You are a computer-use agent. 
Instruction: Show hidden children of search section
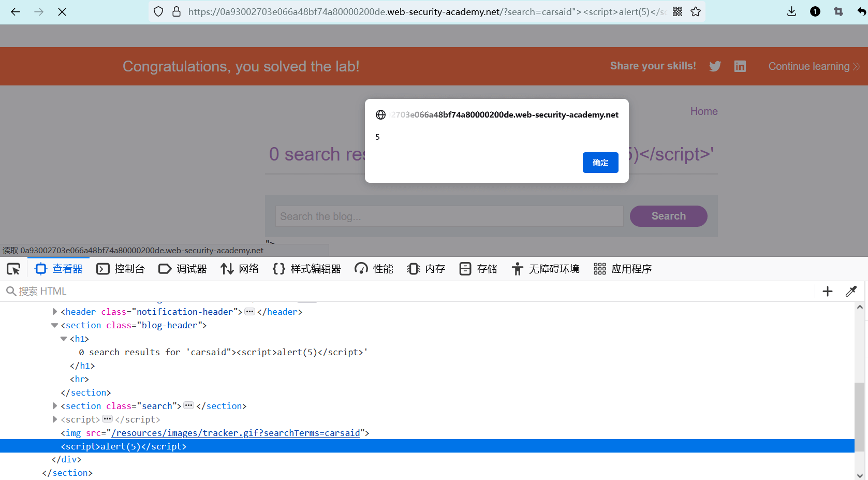click(x=189, y=406)
